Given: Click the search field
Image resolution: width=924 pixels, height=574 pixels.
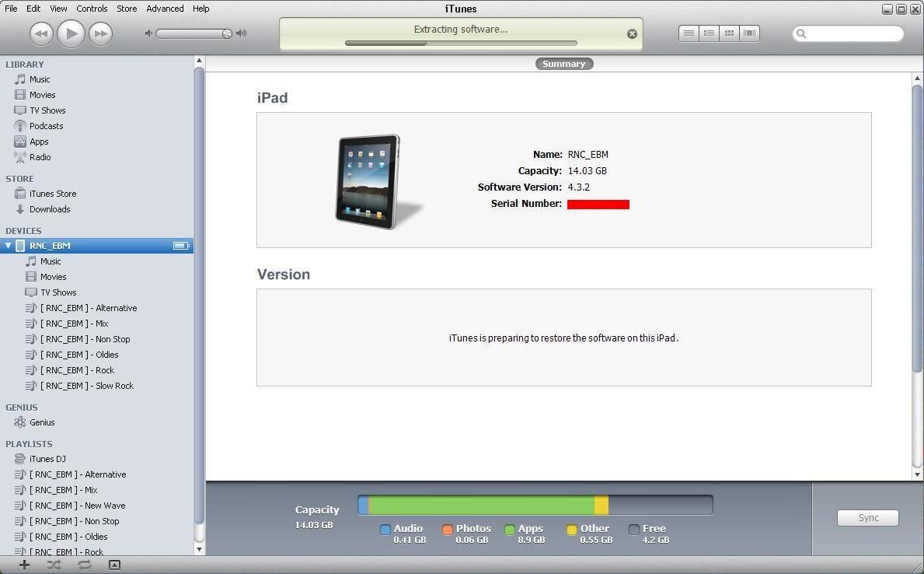Looking at the screenshot, I should 848,33.
